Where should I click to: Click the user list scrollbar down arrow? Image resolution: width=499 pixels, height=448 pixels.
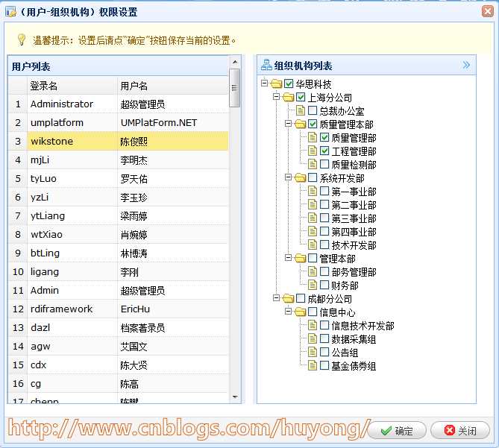point(235,397)
